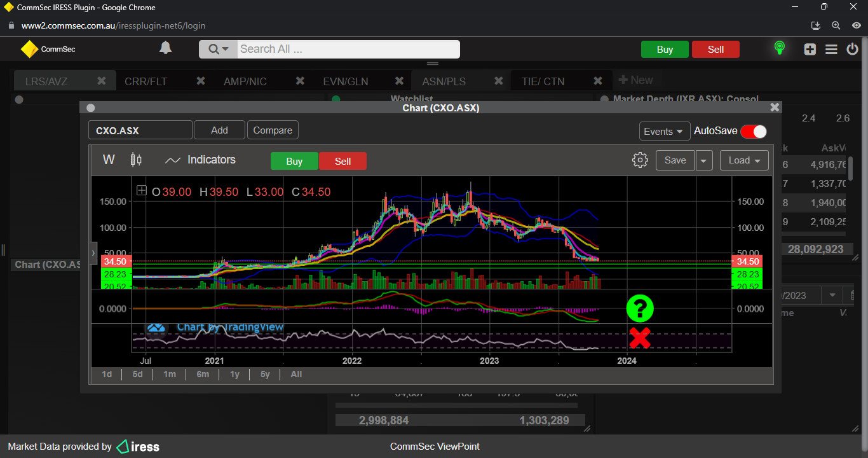Click the Compare button
This screenshot has width=868, height=458.
pos(273,130)
